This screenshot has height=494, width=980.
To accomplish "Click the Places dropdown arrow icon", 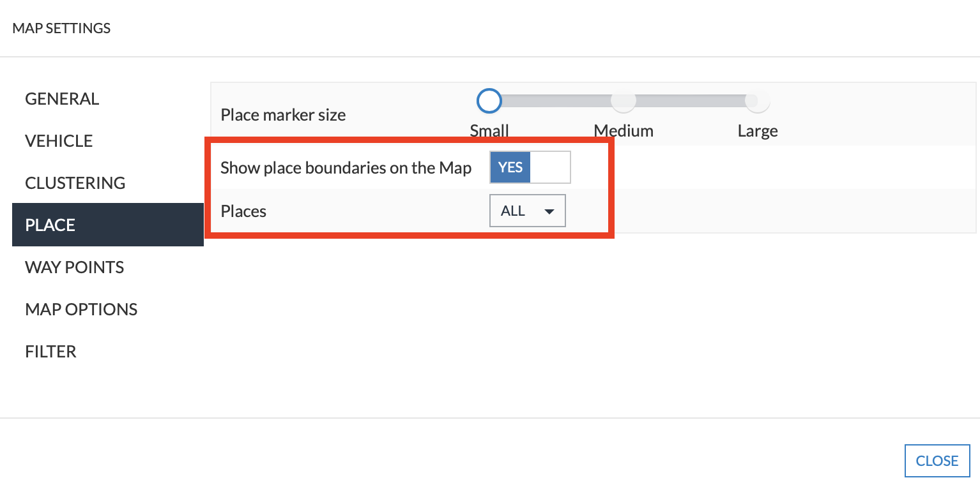I will 549,212.
